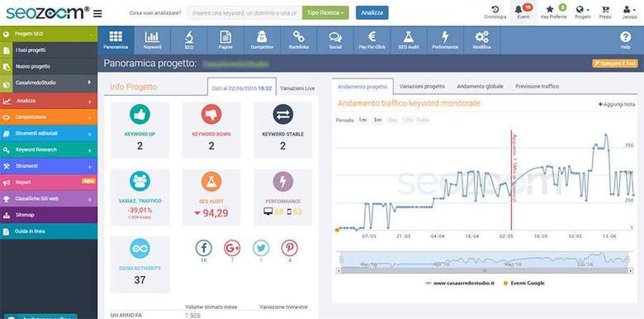The height and width of the screenshot is (319, 644).
Task: Switch to the Variazioni progetto tab
Action: point(422,87)
